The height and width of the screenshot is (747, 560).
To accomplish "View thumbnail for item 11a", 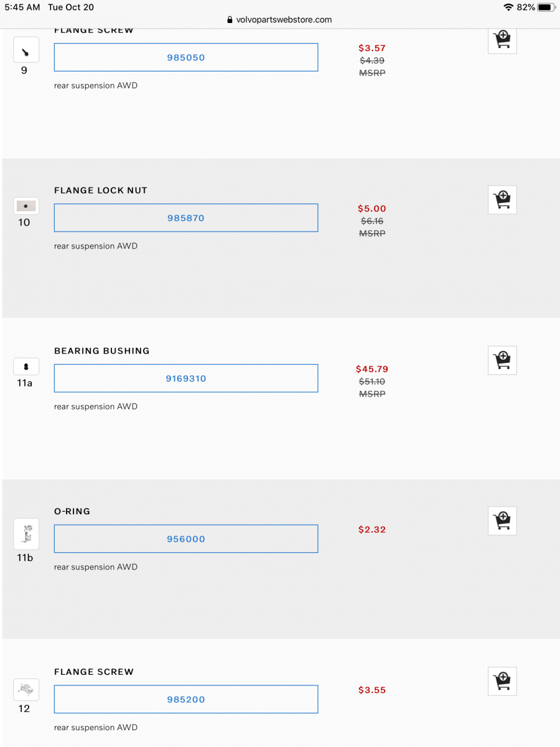I will [26, 367].
